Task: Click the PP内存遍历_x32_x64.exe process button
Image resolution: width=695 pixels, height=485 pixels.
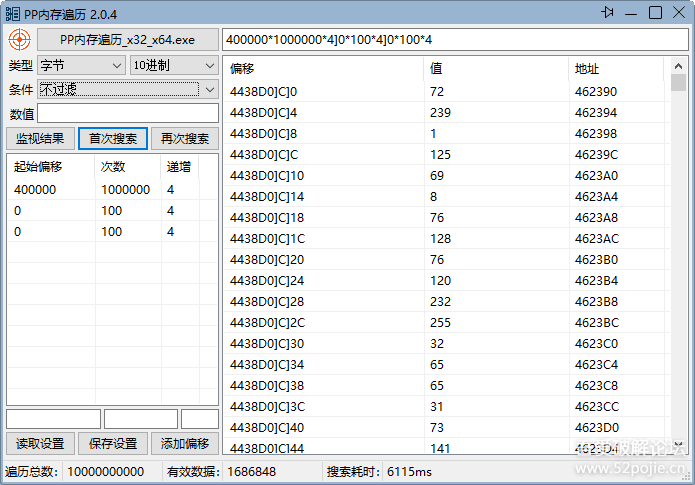Action: (128, 40)
